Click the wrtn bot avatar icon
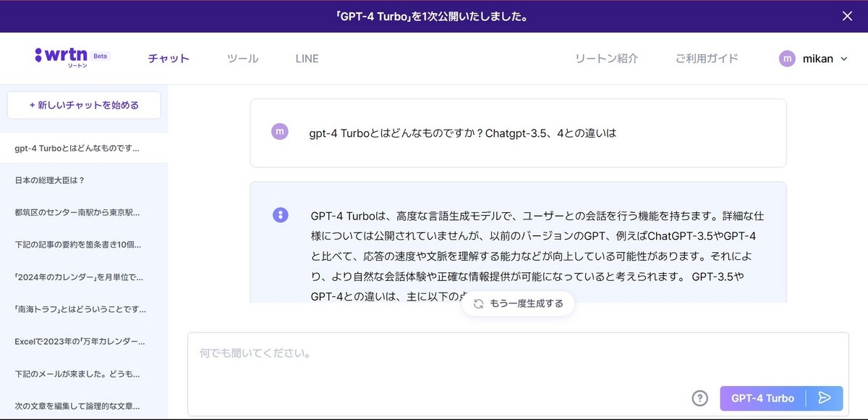 pyautogui.click(x=281, y=215)
